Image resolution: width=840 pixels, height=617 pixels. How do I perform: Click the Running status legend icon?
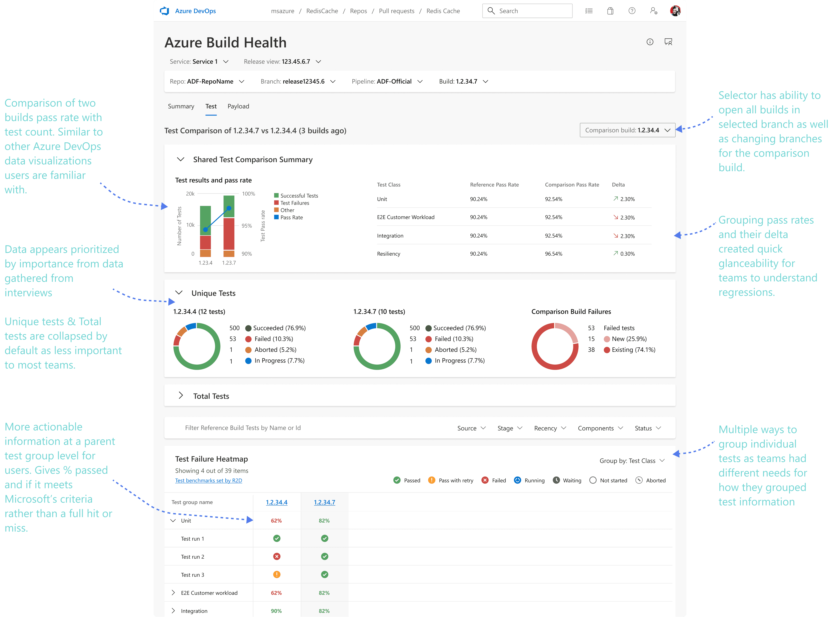[x=517, y=480]
